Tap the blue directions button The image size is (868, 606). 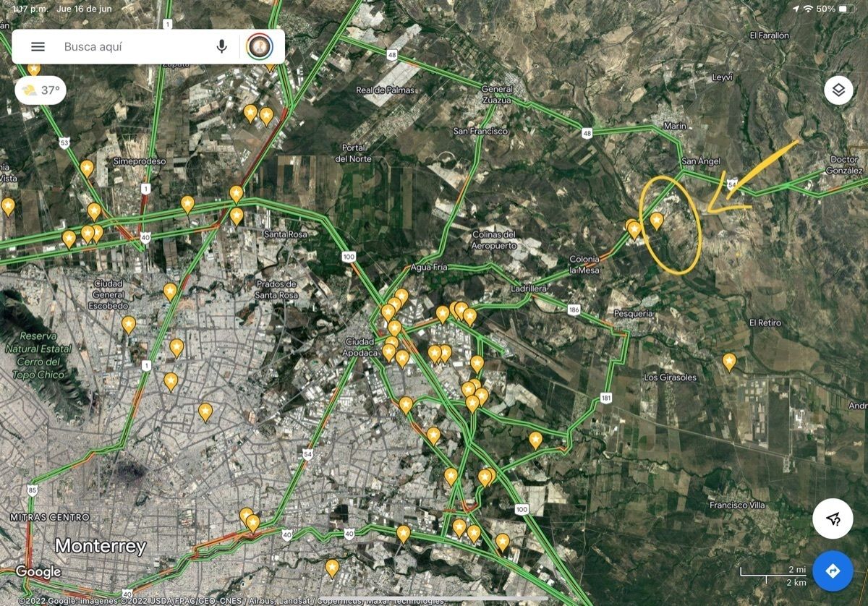point(833,571)
